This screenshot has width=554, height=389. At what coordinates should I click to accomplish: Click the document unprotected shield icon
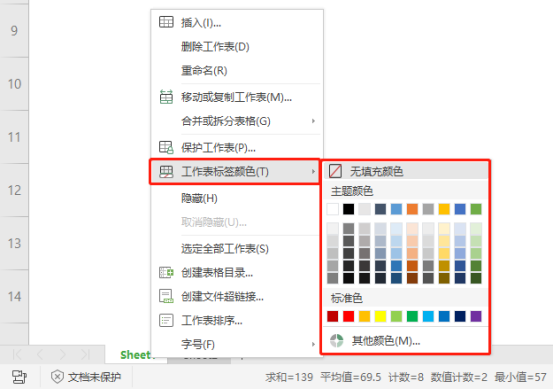[x=57, y=377]
